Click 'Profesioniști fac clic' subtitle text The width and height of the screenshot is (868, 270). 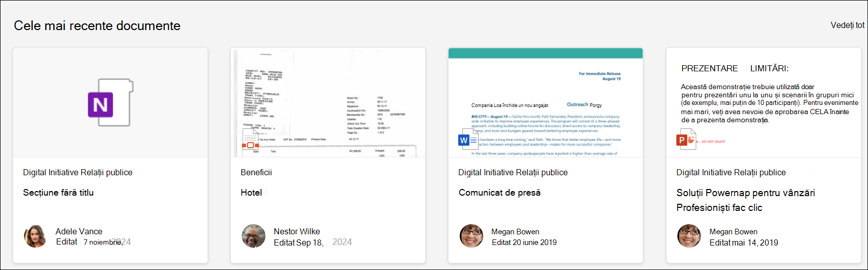[x=719, y=207]
